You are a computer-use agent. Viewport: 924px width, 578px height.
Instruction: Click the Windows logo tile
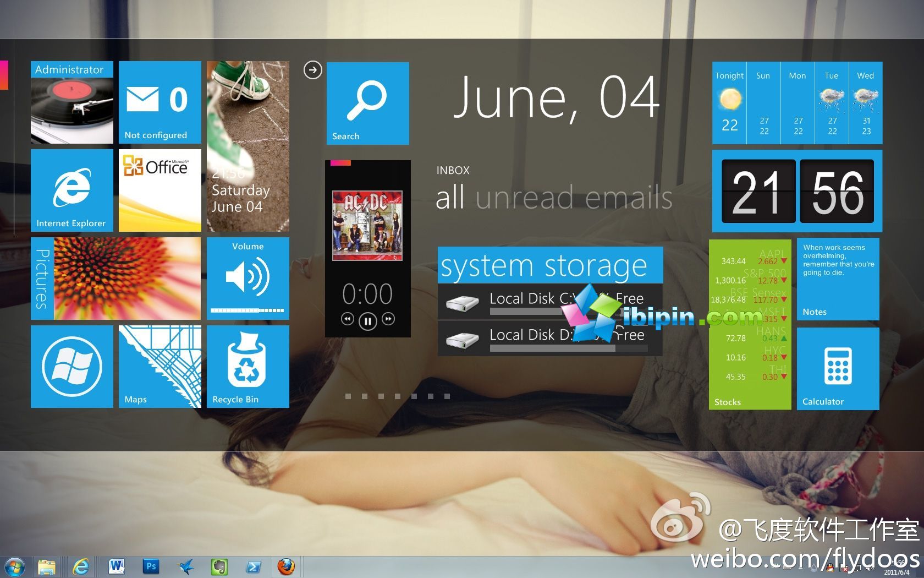[x=71, y=366]
